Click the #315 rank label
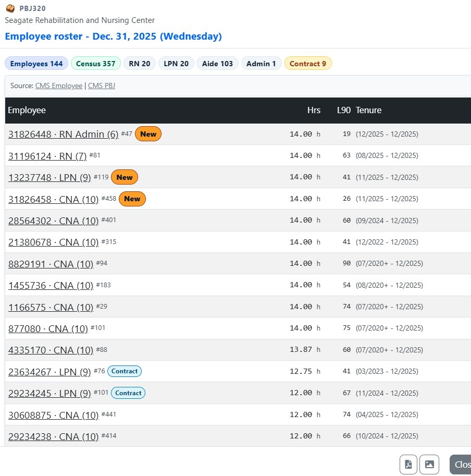This screenshot has height=476, width=471. tap(109, 242)
